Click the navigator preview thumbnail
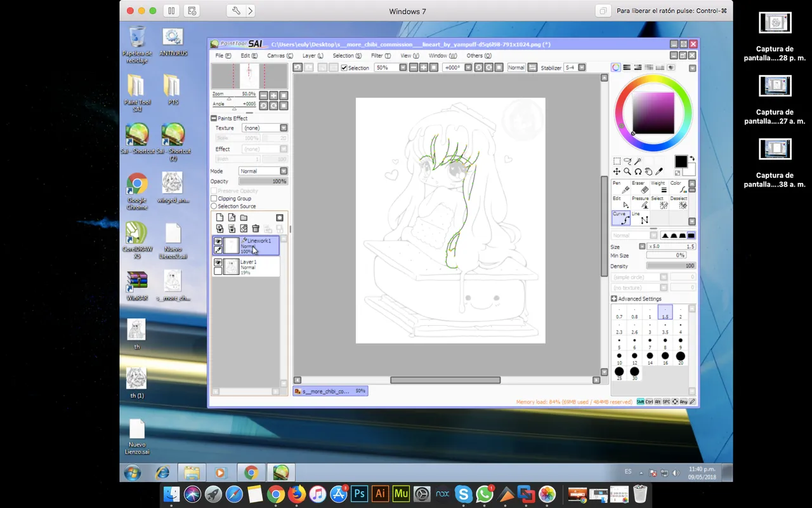 click(x=249, y=76)
